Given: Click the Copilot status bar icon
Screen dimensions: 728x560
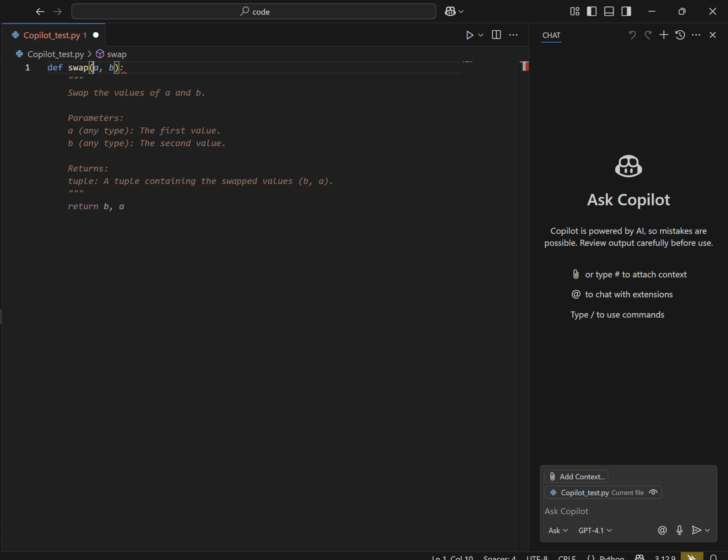Looking at the screenshot, I should coord(639,557).
